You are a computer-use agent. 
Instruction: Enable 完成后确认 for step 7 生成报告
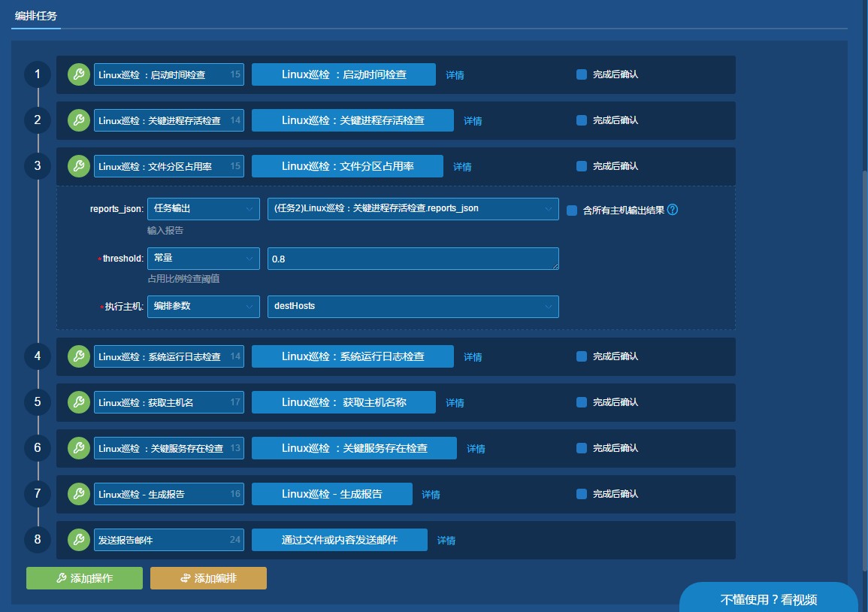coord(581,494)
